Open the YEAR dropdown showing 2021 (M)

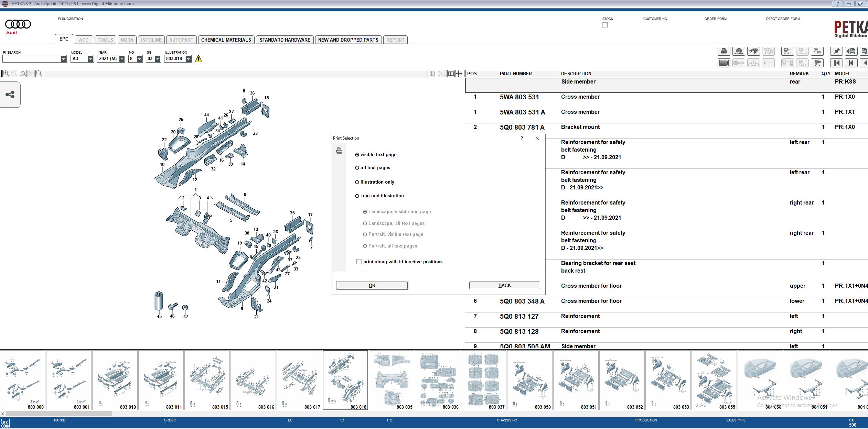[122, 59]
